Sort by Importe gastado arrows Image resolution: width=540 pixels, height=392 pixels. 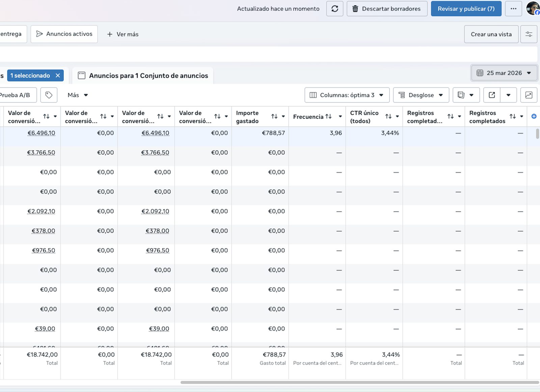click(274, 116)
